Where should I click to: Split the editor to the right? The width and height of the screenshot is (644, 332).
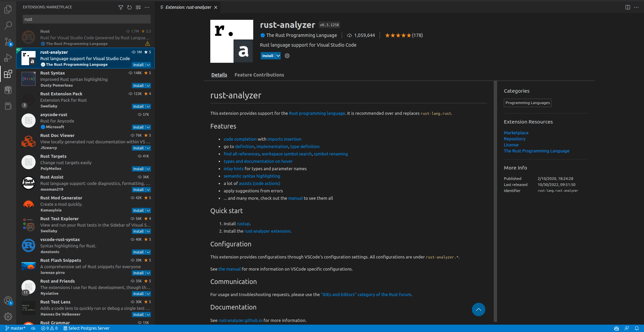628,7
